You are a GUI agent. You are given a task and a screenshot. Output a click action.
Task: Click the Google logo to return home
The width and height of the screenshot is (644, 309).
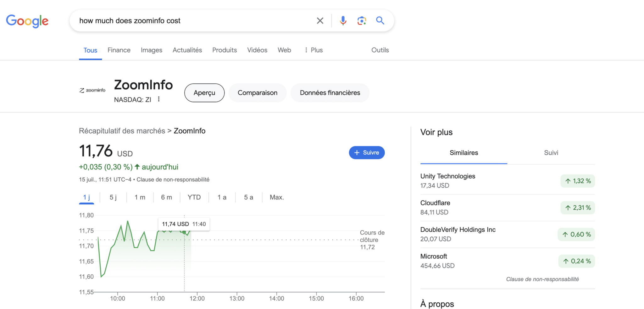27,21
